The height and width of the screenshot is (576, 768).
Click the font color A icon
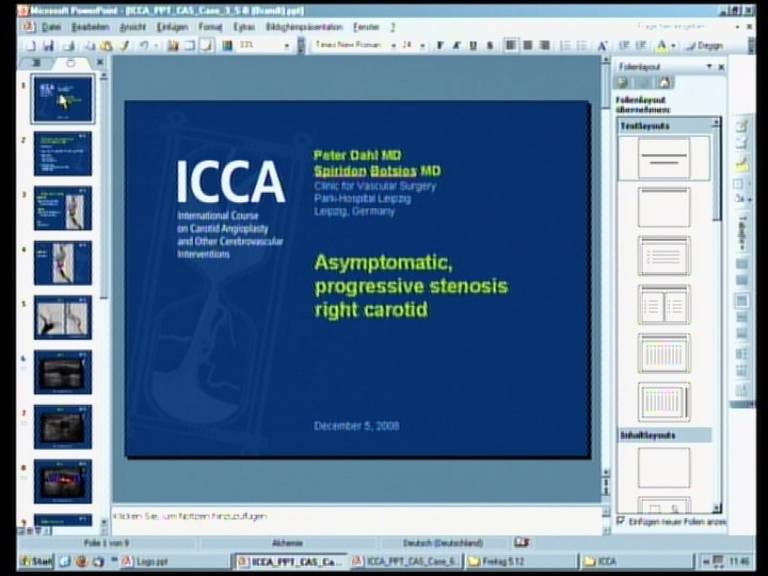point(661,46)
